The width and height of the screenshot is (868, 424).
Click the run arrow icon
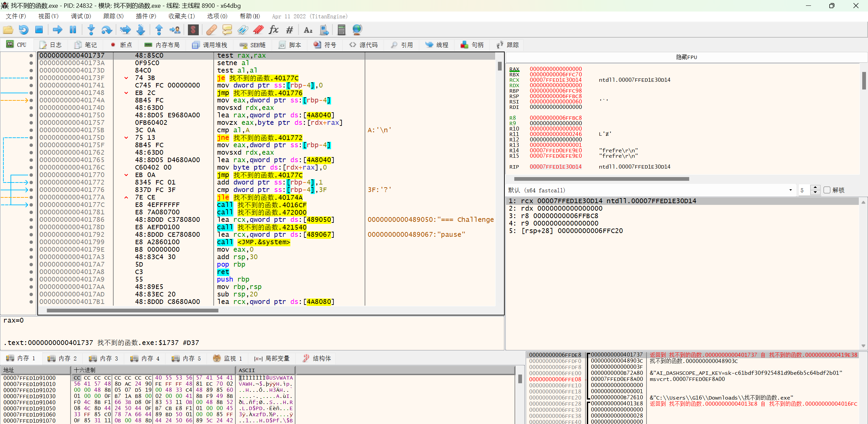coord(57,30)
